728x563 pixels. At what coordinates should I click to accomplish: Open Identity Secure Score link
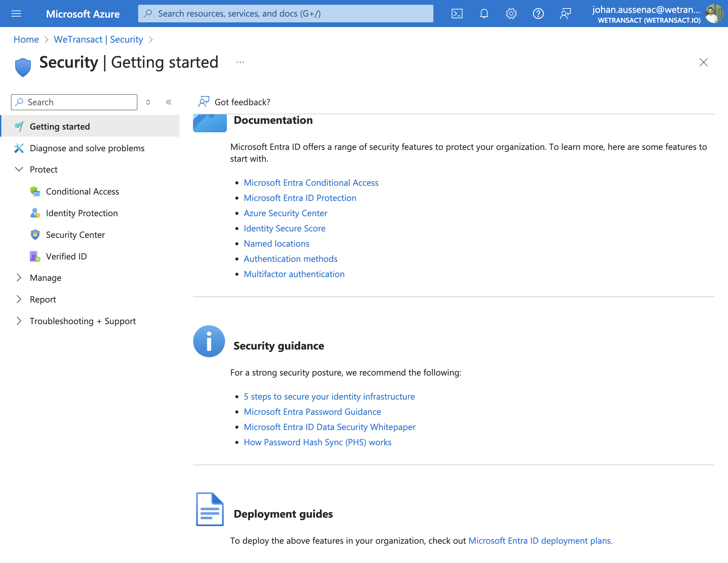[x=284, y=228]
